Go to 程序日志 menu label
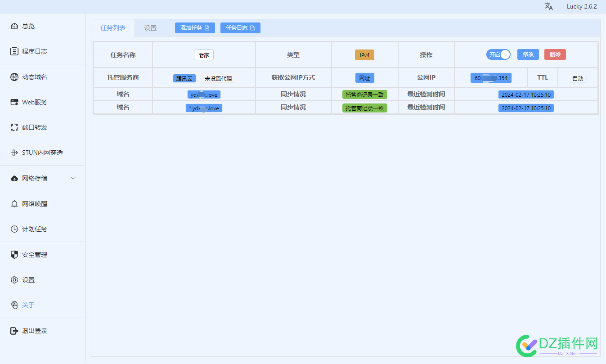This screenshot has height=364, width=606. coord(35,51)
